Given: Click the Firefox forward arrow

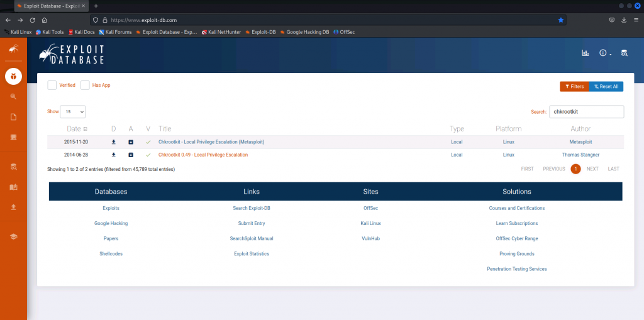Looking at the screenshot, I should pos(20,19).
